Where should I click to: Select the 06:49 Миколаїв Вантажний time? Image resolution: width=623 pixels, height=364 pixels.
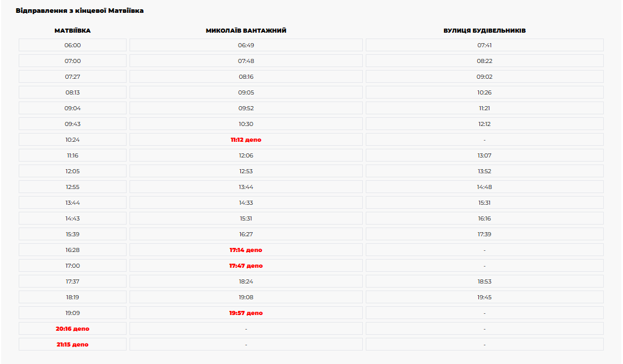tap(246, 45)
